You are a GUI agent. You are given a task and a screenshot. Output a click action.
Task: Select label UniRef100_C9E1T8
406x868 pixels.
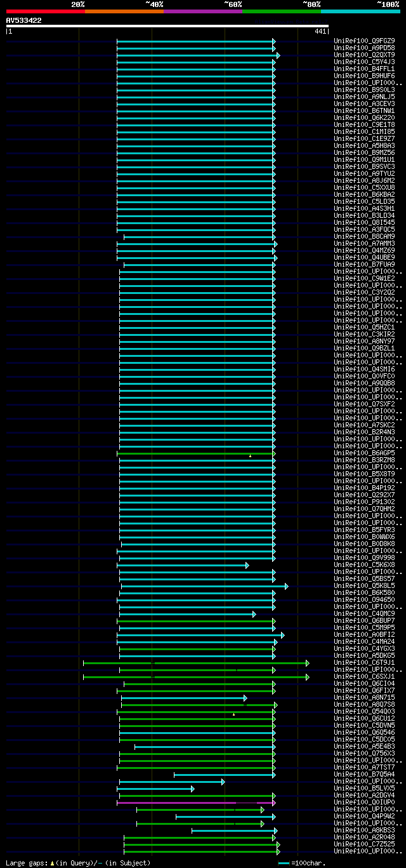[x=364, y=124]
